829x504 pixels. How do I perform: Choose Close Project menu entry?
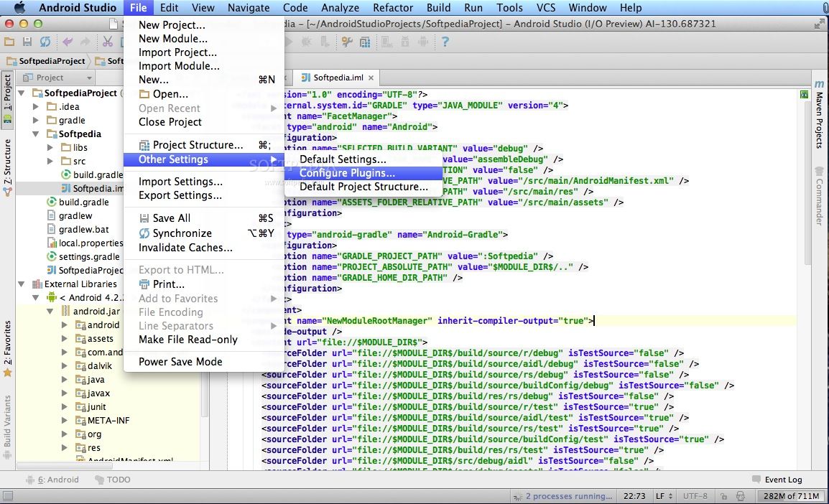203,121
